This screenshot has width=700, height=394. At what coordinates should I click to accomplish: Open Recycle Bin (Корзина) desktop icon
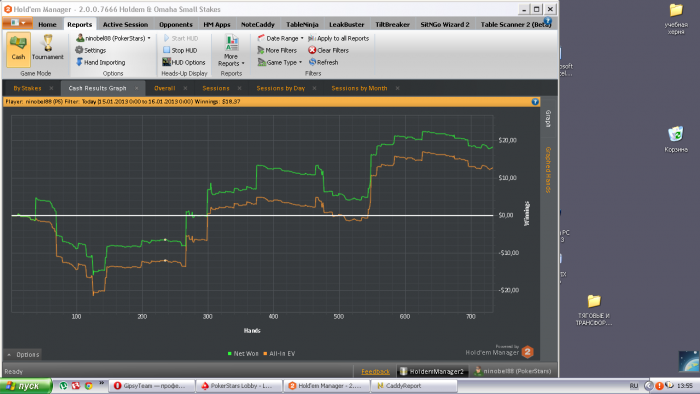pos(676,139)
